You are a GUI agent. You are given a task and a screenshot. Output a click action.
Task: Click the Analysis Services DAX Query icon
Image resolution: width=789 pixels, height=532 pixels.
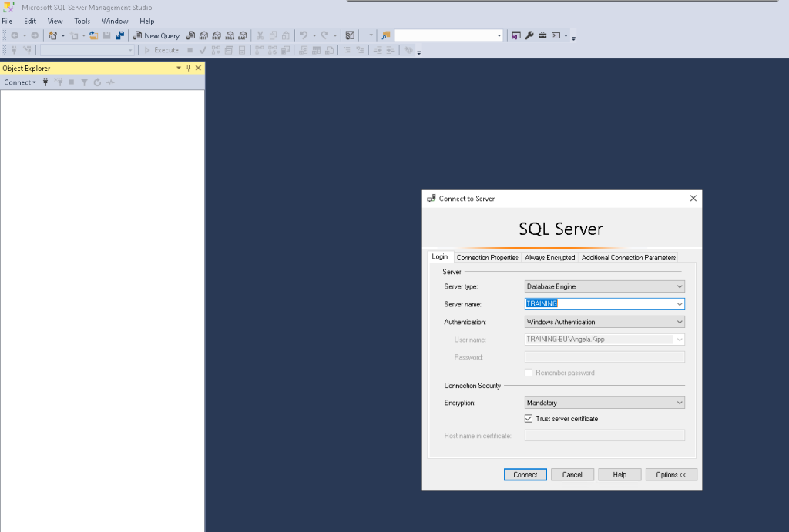point(243,35)
